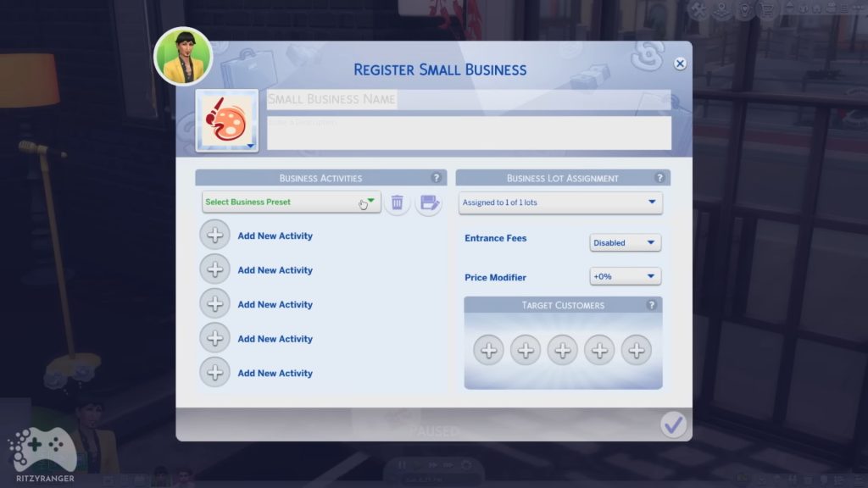Add first target customer plus slot
Screen dimensions: 868x488
489,350
